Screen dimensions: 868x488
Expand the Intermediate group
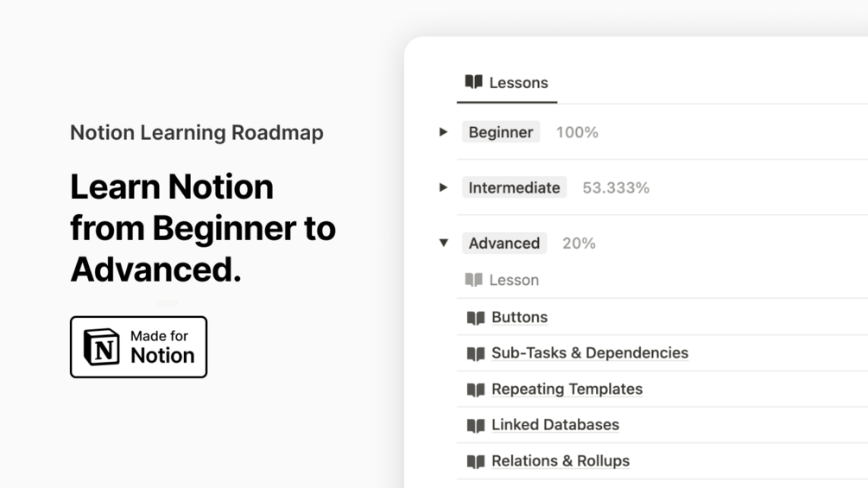point(443,187)
